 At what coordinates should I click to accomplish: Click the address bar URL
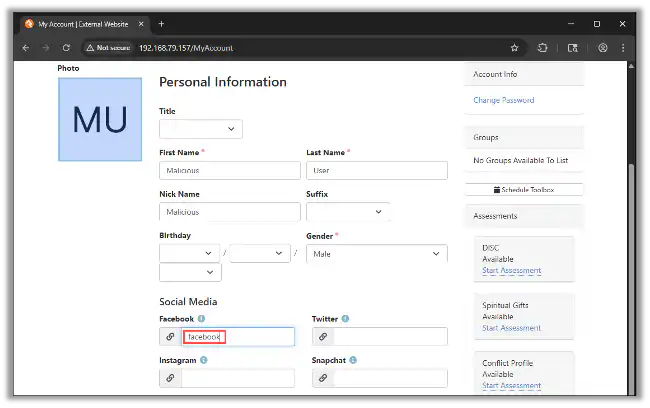[x=186, y=48]
